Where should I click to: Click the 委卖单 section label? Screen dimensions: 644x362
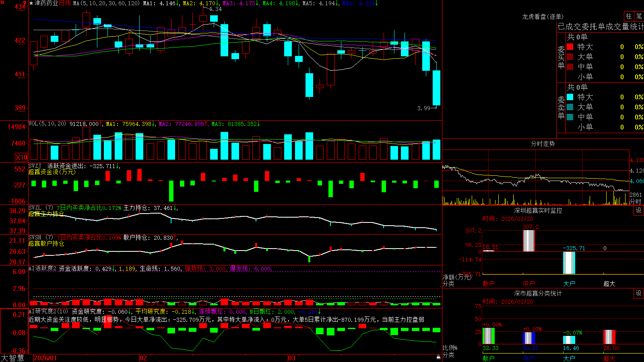click(561, 108)
